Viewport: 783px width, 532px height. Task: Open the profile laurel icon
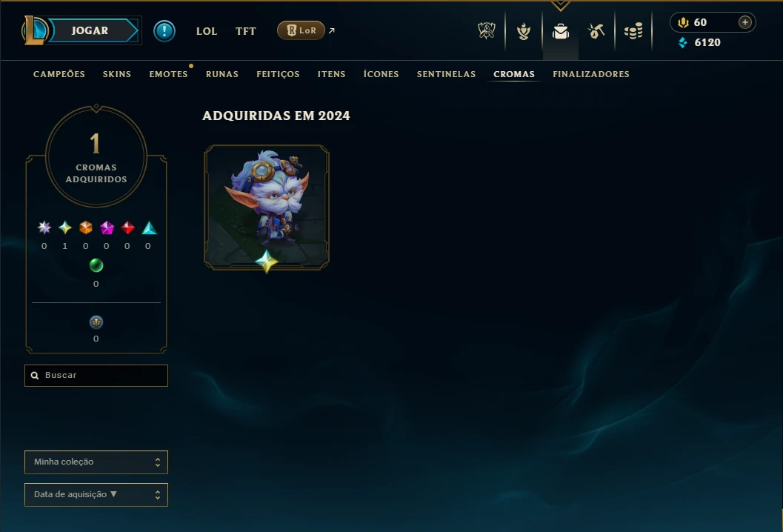pos(523,31)
